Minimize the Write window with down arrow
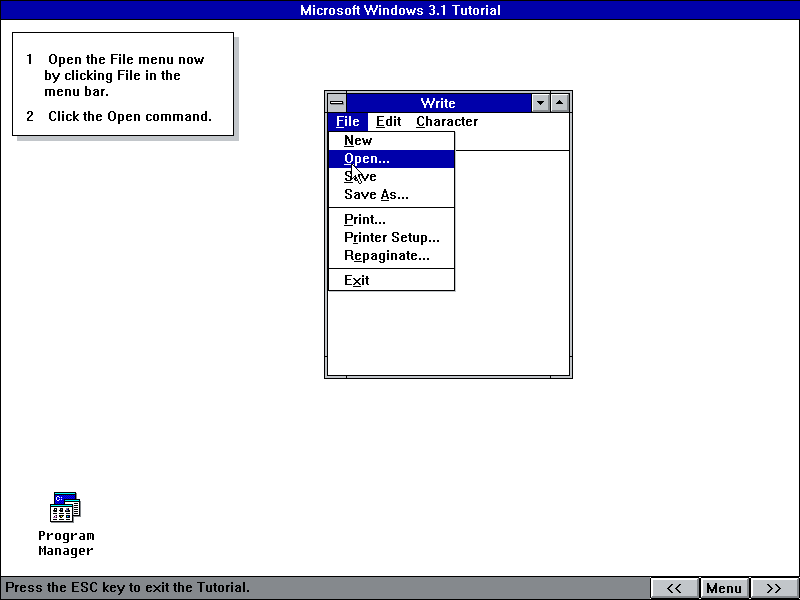The image size is (800, 600). coord(540,103)
